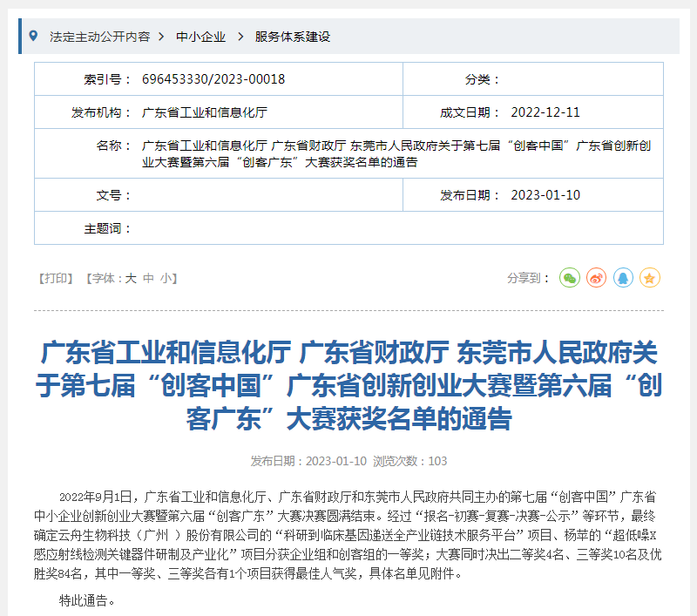Screen dimensions: 697x616
Task: Share the article to Sina Weibo
Action: click(596, 278)
